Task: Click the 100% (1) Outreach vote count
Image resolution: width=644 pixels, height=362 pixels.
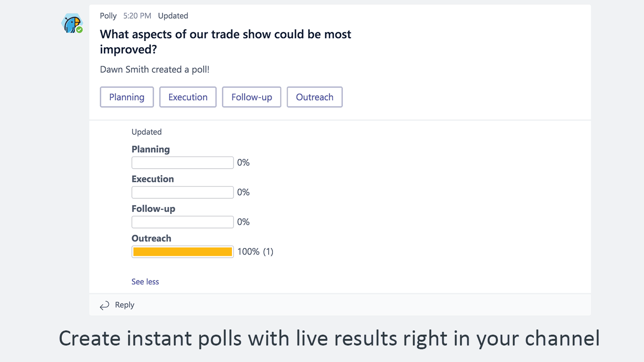Action: [255, 252]
